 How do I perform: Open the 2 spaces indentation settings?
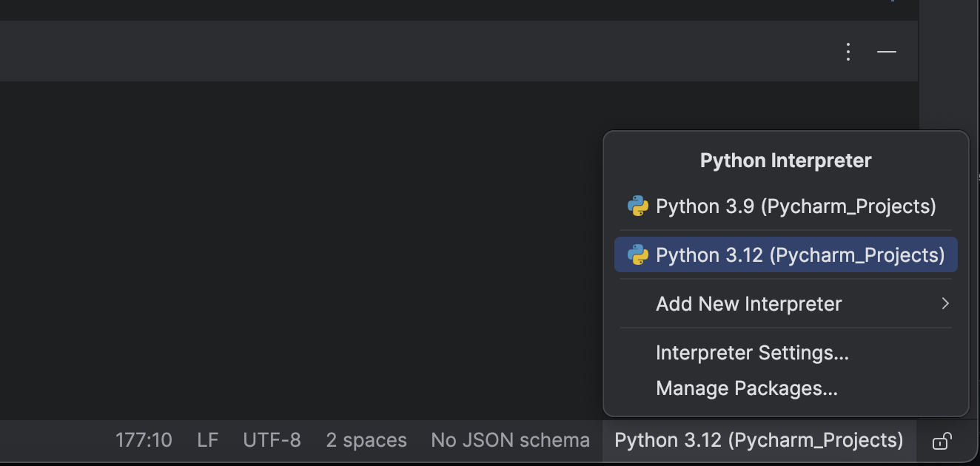tap(366, 441)
